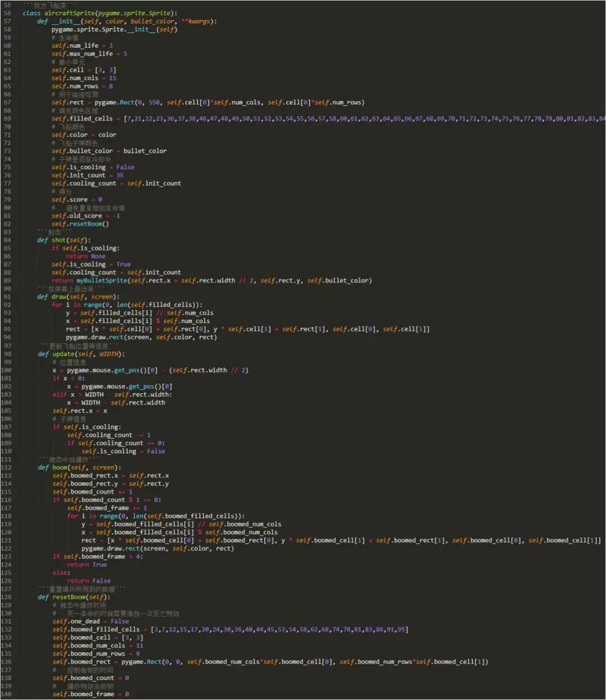
Task: Click 'self.rect = pygame.Rect(0, 550' line
Action: [208, 103]
